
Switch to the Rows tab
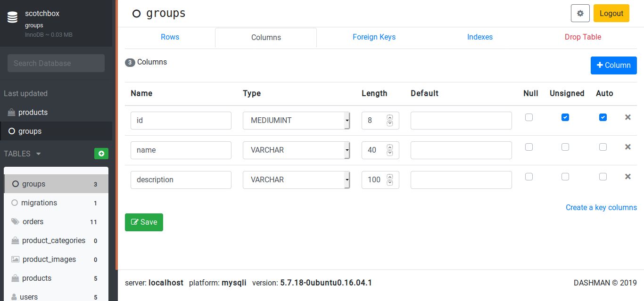(170, 37)
